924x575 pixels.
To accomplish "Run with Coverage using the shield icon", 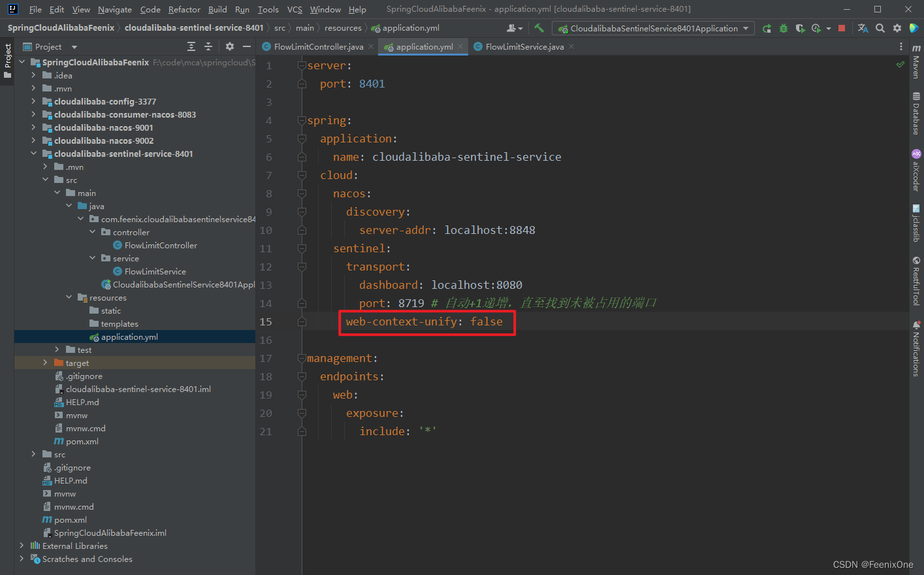I will tap(799, 28).
